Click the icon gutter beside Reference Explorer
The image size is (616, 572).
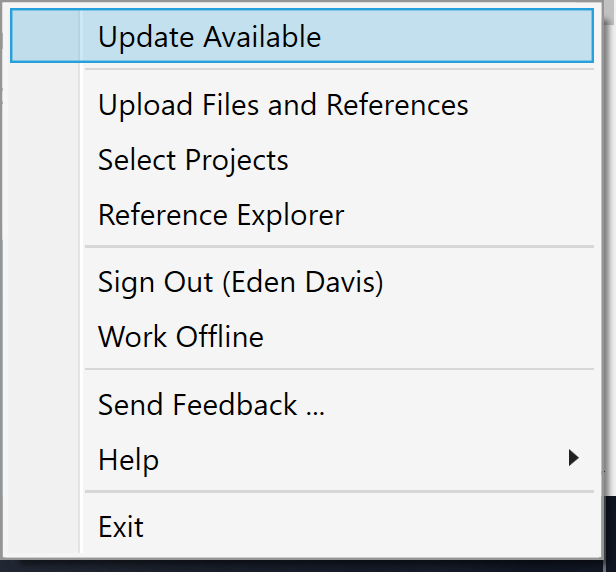[x=45, y=214]
